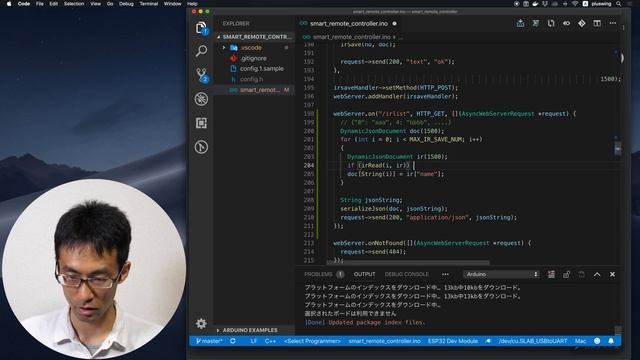Expand the ARDUINO EXAMPLES section
The height and width of the screenshot is (360, 640).
point(255,330)
